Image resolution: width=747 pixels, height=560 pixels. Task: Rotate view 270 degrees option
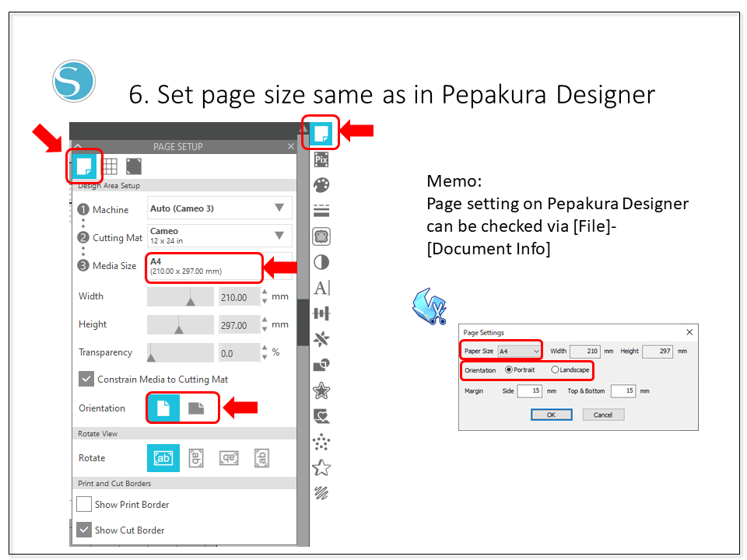(261, 458)
